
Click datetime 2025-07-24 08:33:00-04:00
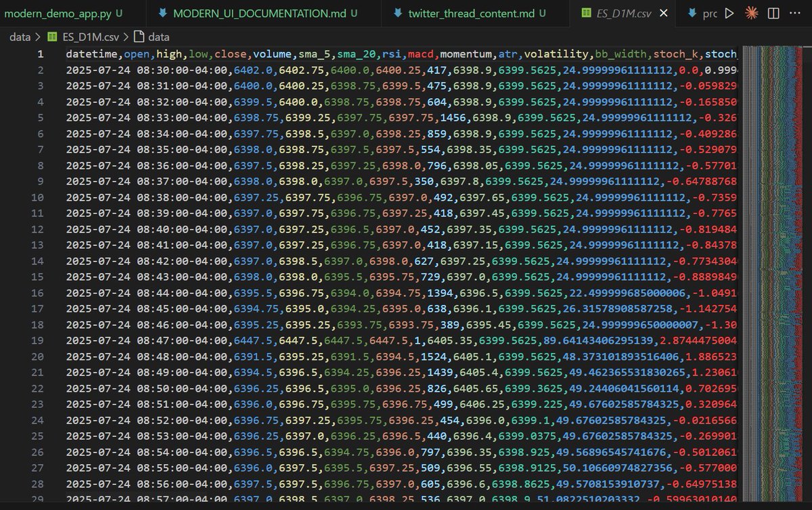(147, 118)
